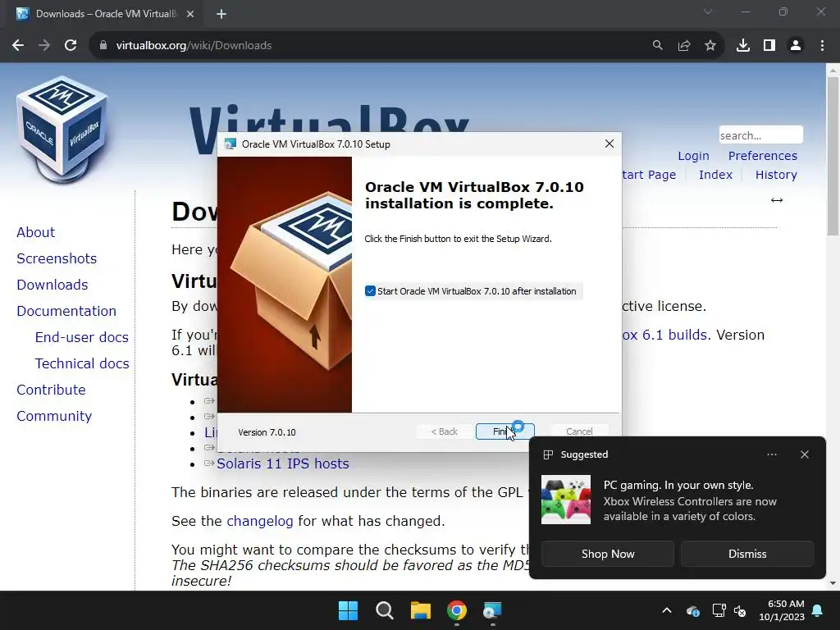The width and height of the screenshot is (840, 630).
Task: Open the Start Page wiki link
Action: coord(650,175)
